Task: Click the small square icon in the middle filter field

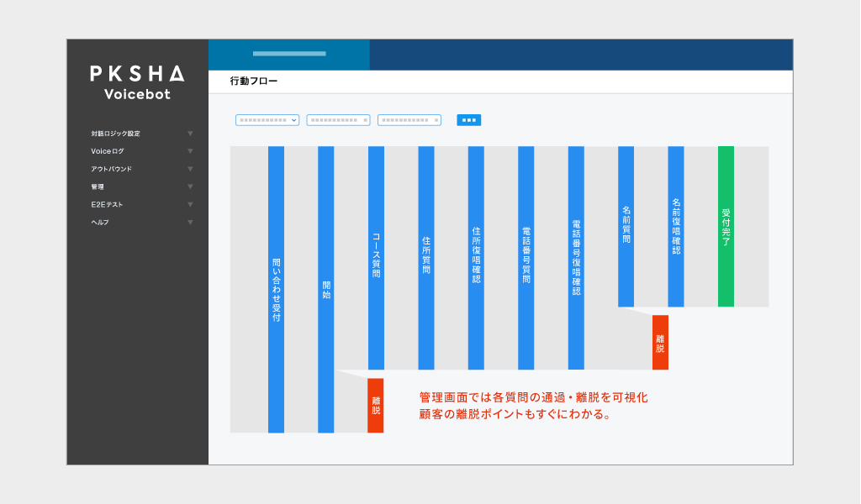Action: point(365,120)
